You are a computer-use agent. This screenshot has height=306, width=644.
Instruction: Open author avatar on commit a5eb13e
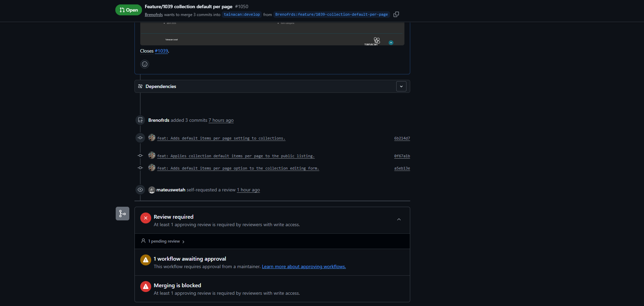(152, 168)
